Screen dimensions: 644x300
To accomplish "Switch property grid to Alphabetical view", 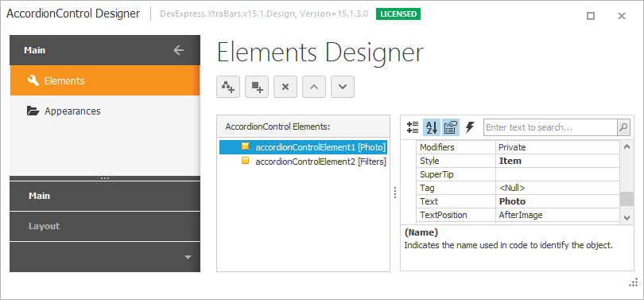I will pyautogui.click(x=432, y=127).
